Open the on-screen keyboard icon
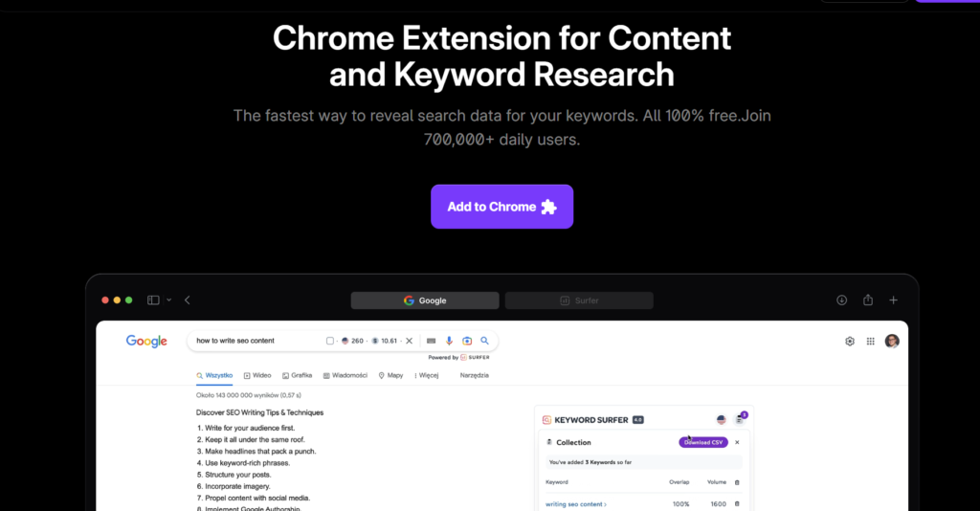980x511 pixels. pyautogui.click(x=432, y=341)
